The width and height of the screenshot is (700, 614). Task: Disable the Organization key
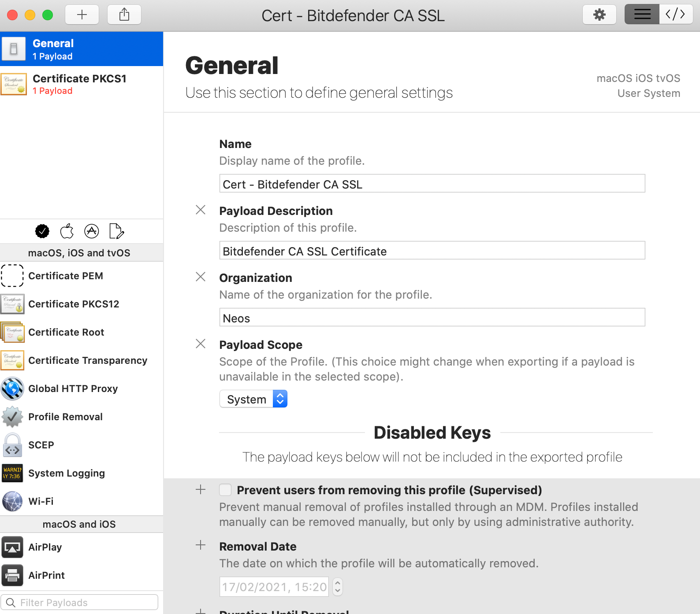(x=201, y=277)
